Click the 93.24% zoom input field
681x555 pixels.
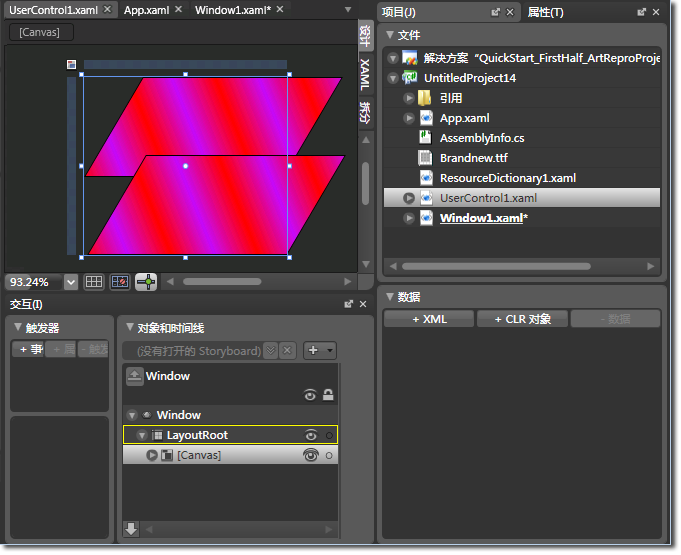(x=34, y=283)
